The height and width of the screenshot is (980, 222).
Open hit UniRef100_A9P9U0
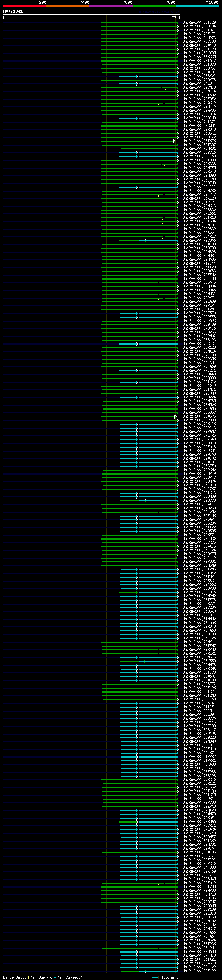[199, 420]
